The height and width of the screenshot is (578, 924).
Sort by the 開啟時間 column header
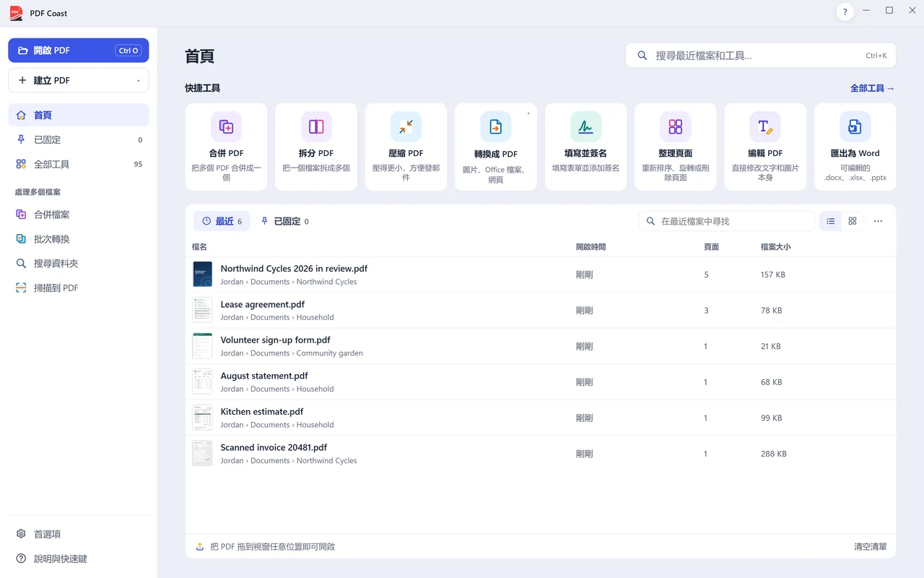tap(590, 247)
